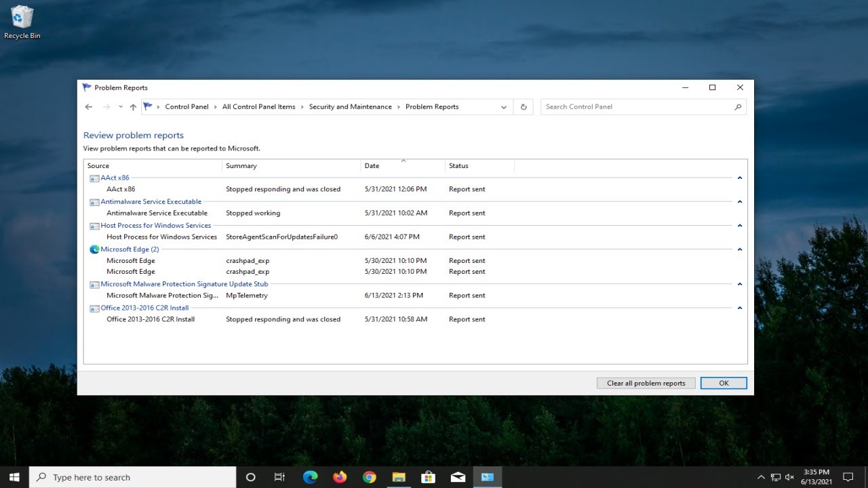This screenshot has height=488, width=868.
Task: Collapse the Antimalware Service Executable group
Action: pyautogui.click(x=740, y=202)
